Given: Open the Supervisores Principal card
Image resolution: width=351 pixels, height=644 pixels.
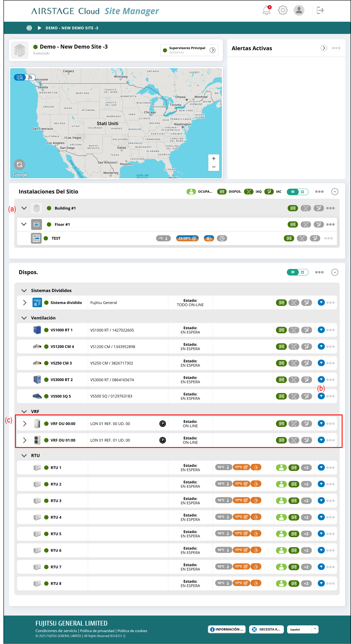Looking at the screenshot, I should pyautogui.click(x=189, y=50).
